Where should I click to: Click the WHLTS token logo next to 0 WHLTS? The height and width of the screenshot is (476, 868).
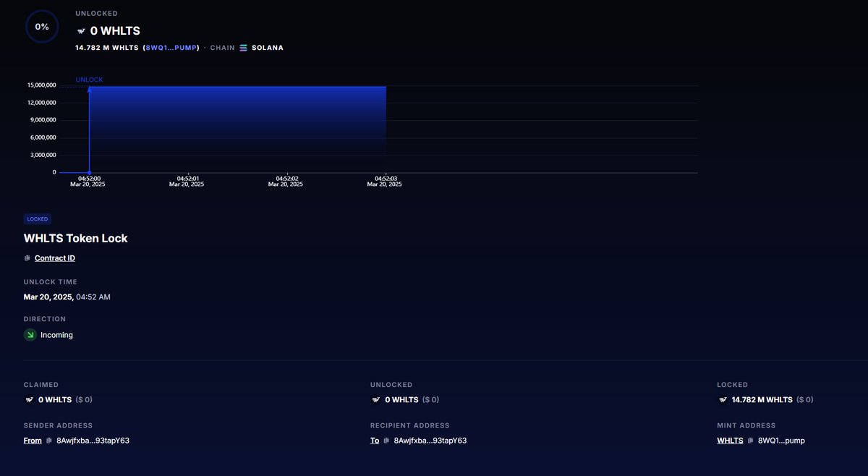click(x=81, y=30)
